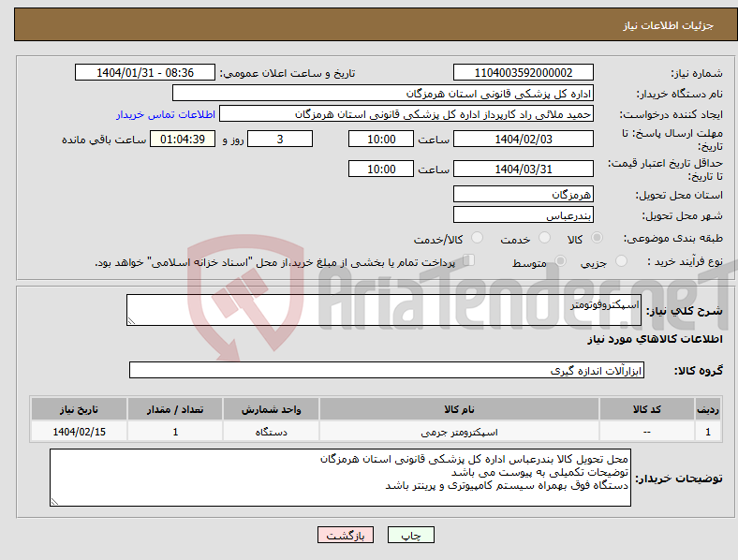Select the کالا/خدمت radio button
This screenshot has width=738, height=560.
coord(478,238)
